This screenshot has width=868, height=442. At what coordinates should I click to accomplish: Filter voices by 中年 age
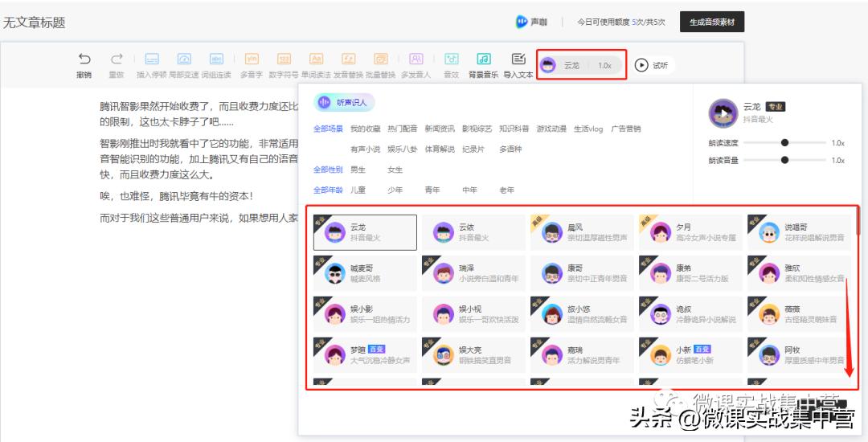(x=470, y=190)
